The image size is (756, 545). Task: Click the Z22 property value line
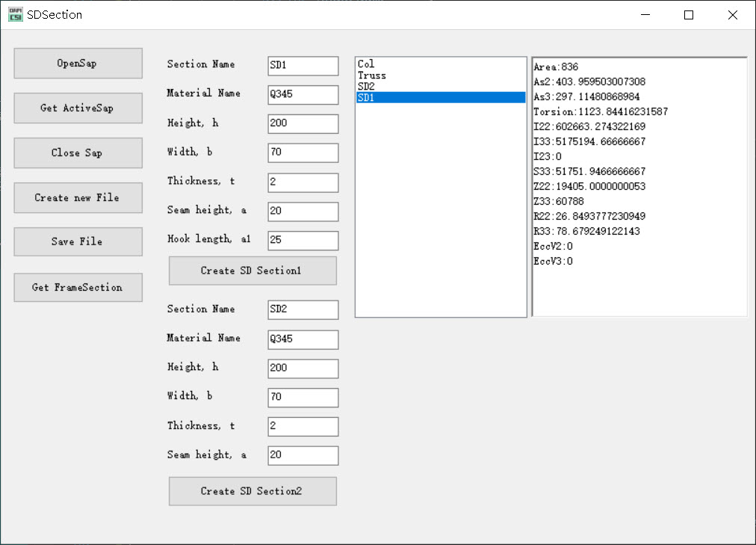pyautogui.click(x=589, y=187)
